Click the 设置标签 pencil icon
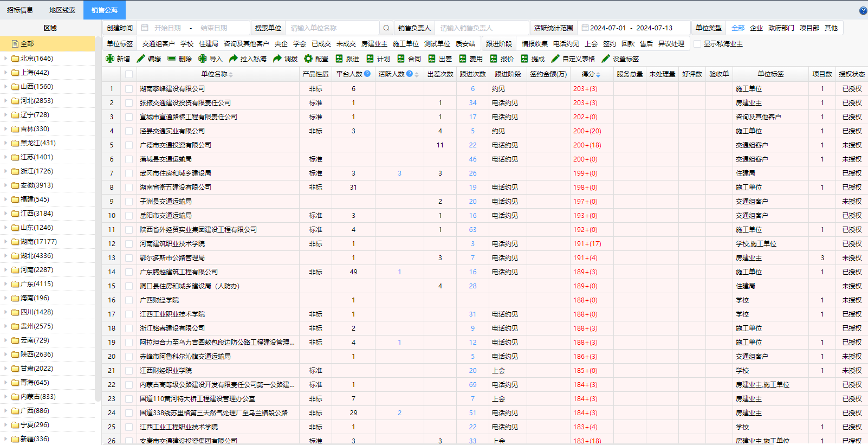The image size is (868, 445). 606,59
